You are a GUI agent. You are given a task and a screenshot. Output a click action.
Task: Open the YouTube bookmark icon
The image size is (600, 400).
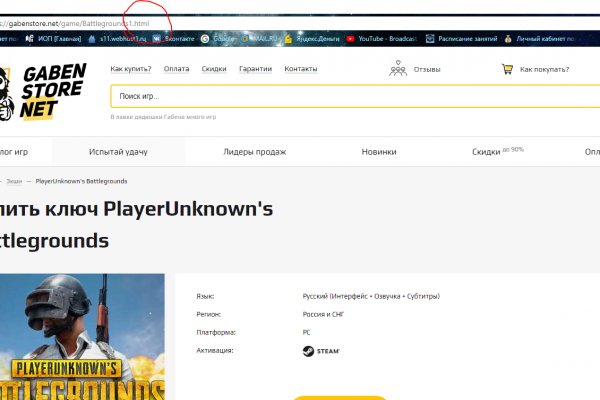pos(350,39)
